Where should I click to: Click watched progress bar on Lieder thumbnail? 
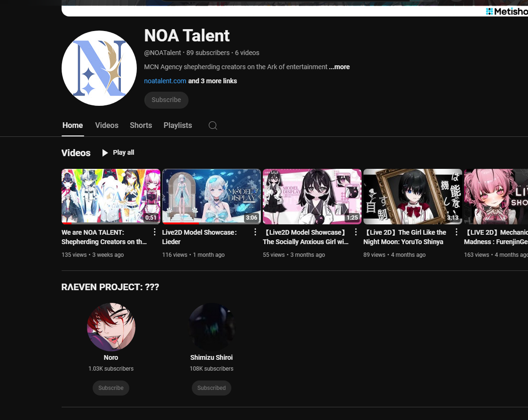click(181, 223)
